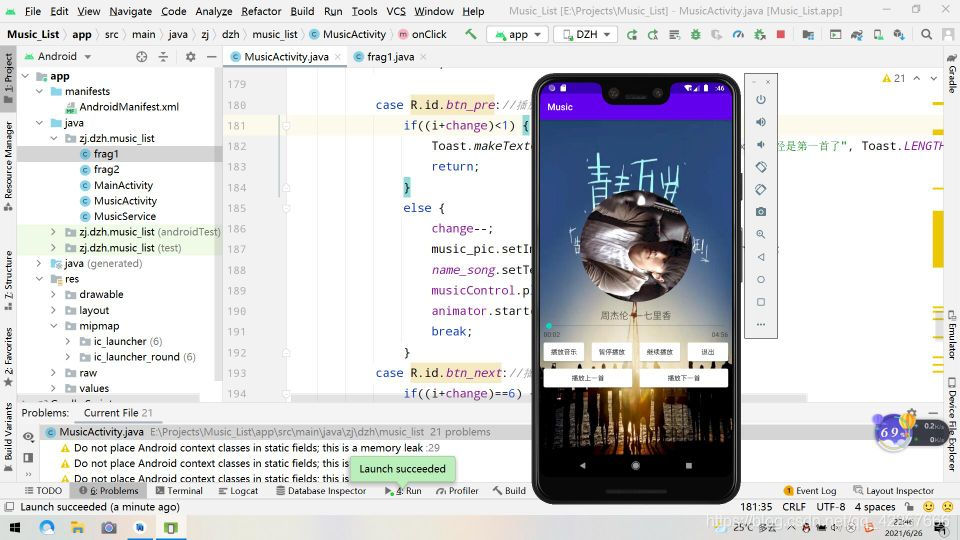The height and width of the screenshot is (540, 960).
Task: Switch to the frag1.java editor tab
Action: (390, 57)
